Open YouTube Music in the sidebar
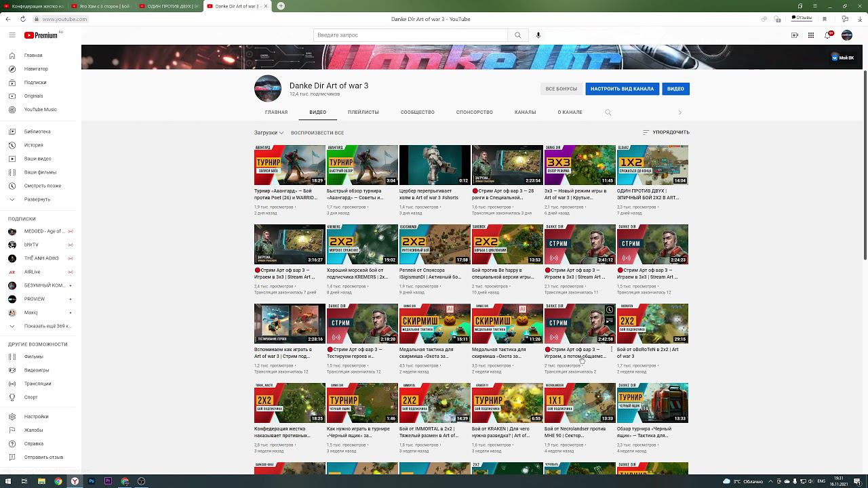Image resolution: width=868 pixels, height=488 pixels. (x=41, y=110)
